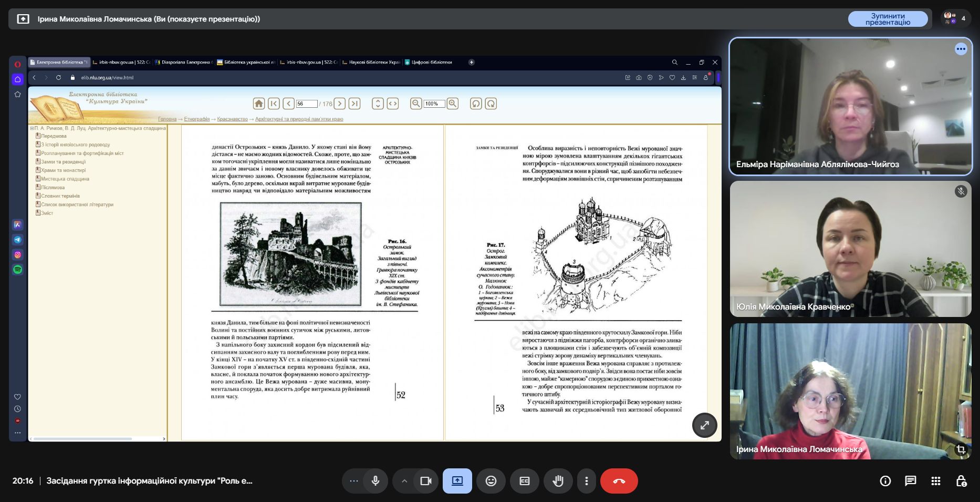The image size is (980, 502).
Task: Open options on Ельміра's video tile
Action: [x=961, y=49]
